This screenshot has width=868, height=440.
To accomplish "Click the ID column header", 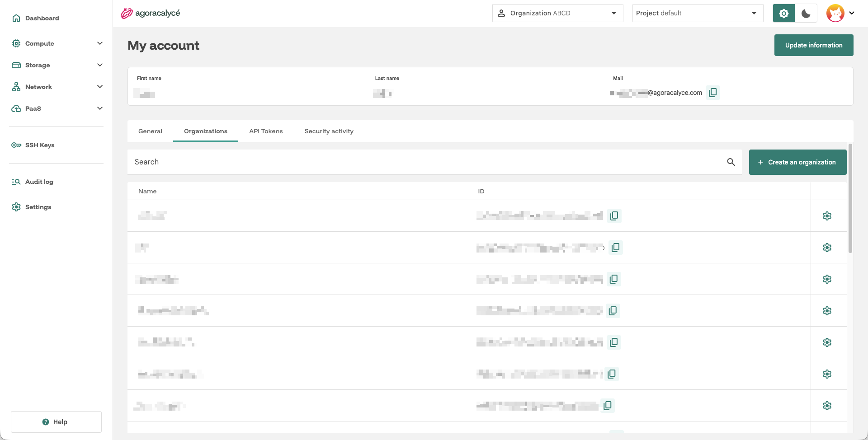I will tap(481, 191).
